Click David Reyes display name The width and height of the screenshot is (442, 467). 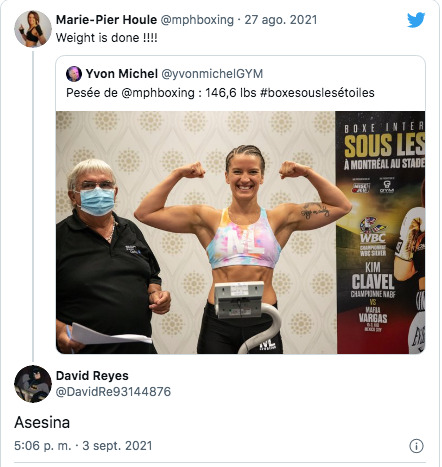pyautogui.click(x=92, y=376)
